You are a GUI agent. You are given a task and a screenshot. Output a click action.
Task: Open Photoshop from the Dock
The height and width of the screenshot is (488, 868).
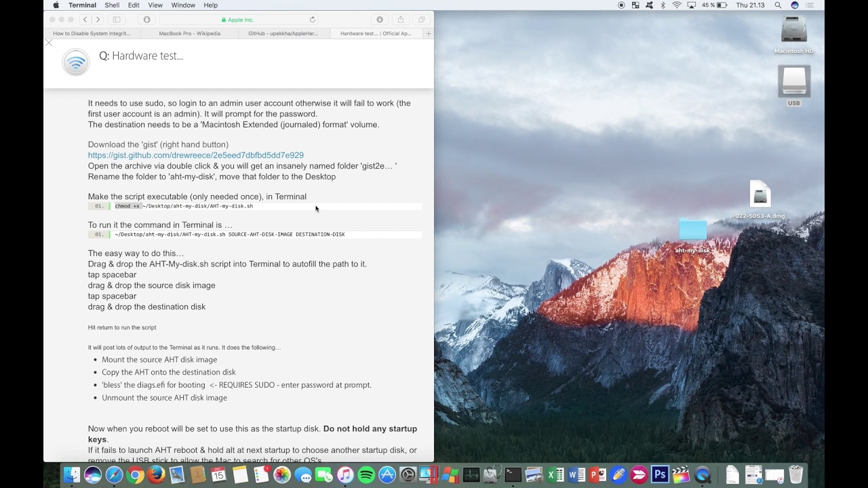pos(660,475)
